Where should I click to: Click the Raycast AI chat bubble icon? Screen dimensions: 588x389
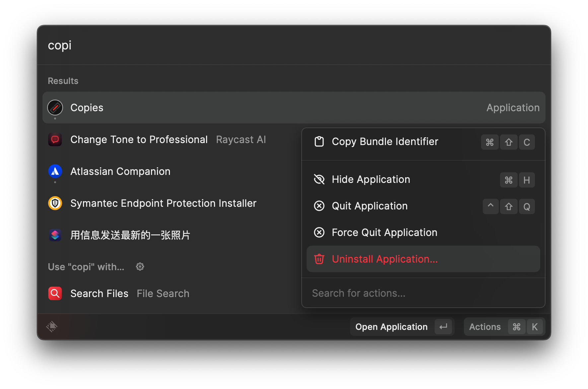pyautogui.click(x=55, y=139)
